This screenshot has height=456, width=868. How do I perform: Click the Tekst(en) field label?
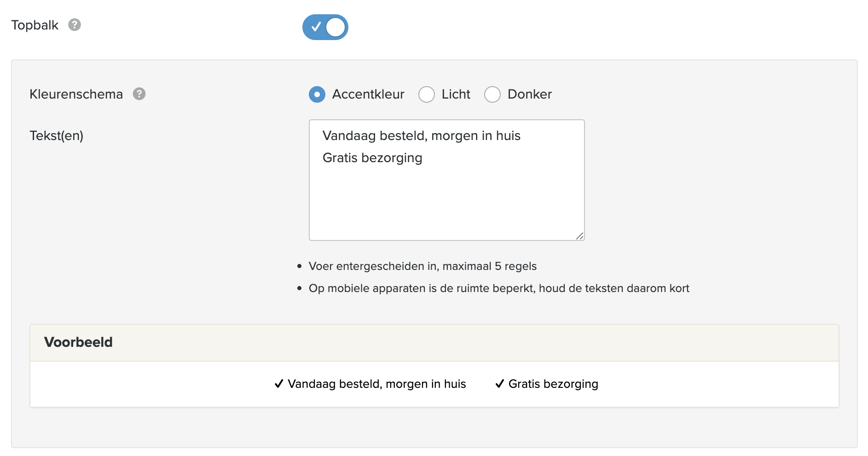coord(56,136)
